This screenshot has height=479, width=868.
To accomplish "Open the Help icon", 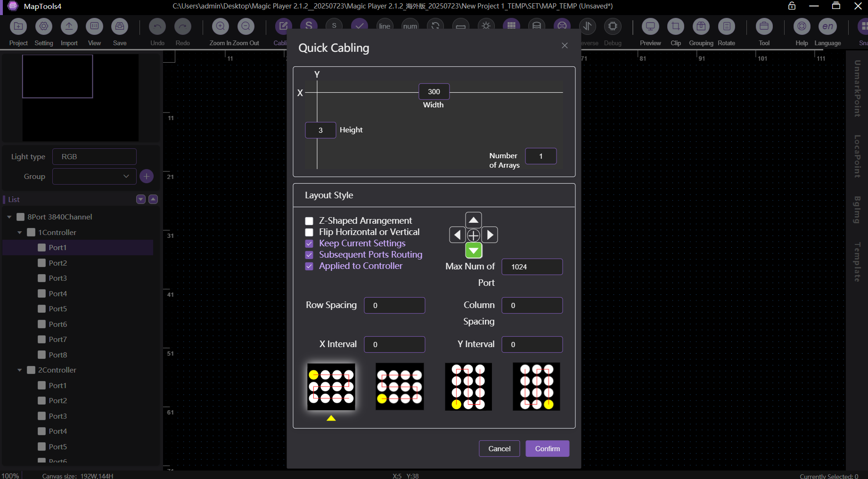I will (802, 26).
